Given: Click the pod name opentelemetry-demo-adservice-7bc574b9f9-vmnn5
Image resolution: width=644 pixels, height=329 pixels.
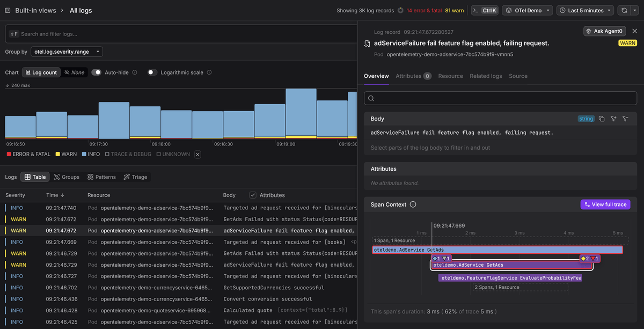Looking at the screenshot, I should tap(450, 54).
